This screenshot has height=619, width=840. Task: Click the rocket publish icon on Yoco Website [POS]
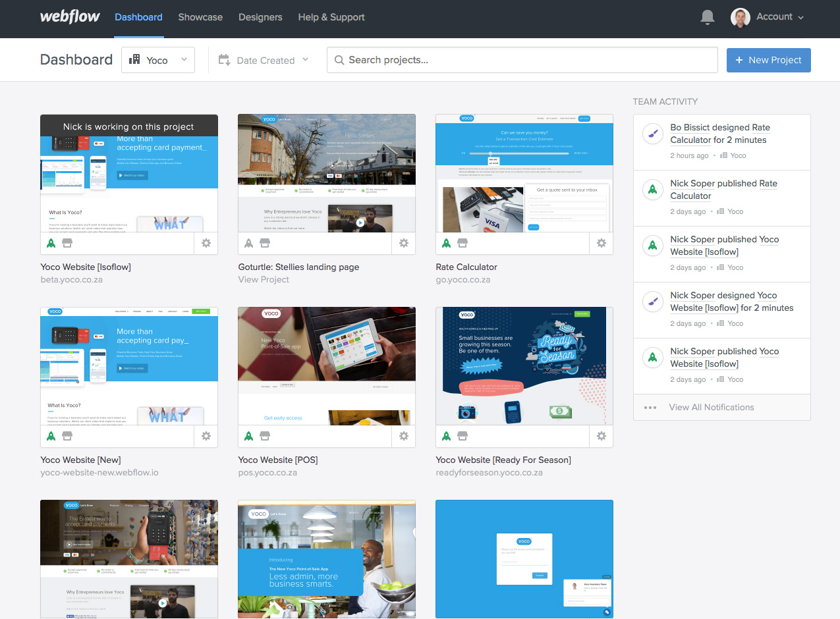tap(249, 436)
